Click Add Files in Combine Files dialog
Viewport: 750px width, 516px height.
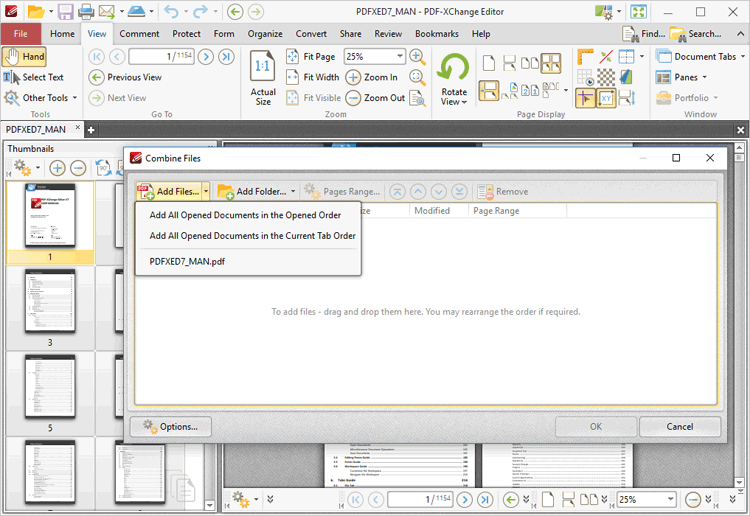coord(169,191)
